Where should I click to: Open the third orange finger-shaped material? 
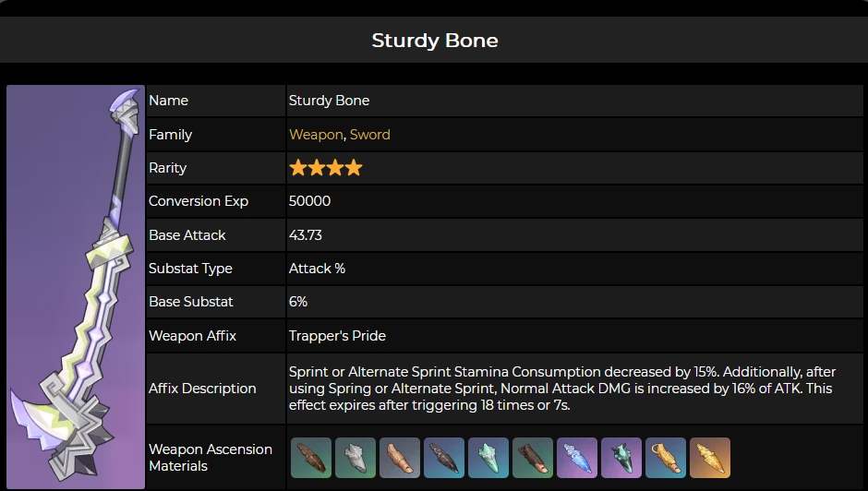(x=400, y=458)
